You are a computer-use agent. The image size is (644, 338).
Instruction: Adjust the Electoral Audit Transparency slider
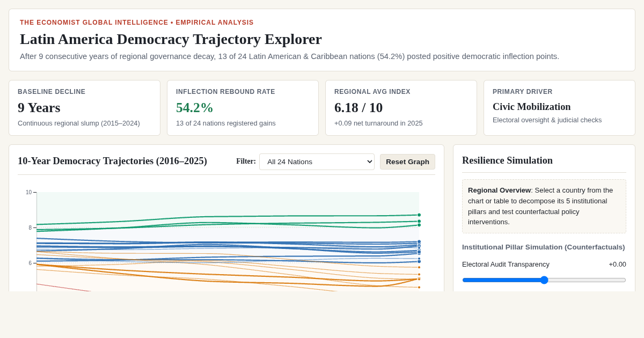[x=544, y=280]
